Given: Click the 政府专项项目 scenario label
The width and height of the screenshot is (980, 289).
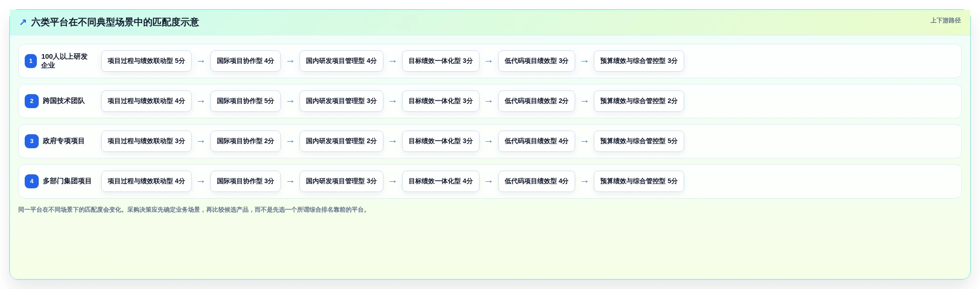Looking at the screenshot, I should [x=64, y=141].
